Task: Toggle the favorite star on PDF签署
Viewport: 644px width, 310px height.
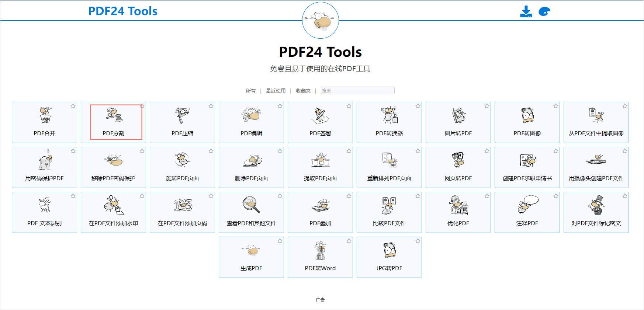Action: 349,106
